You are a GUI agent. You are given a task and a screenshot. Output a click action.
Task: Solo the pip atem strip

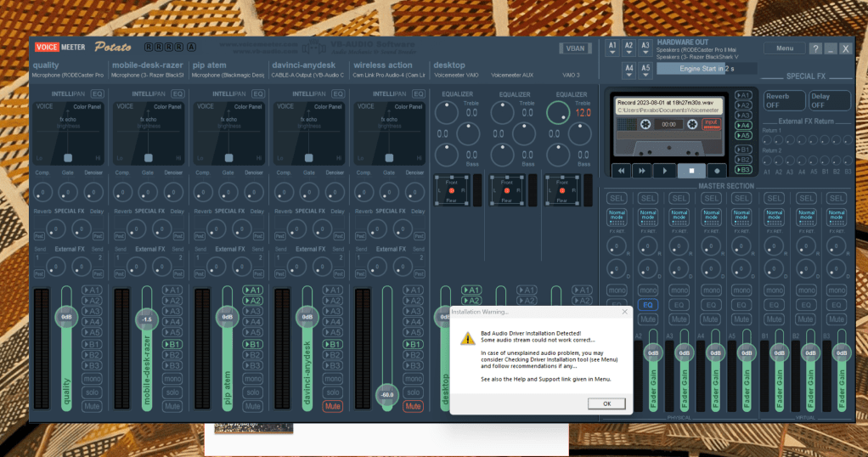pos(252,392)
